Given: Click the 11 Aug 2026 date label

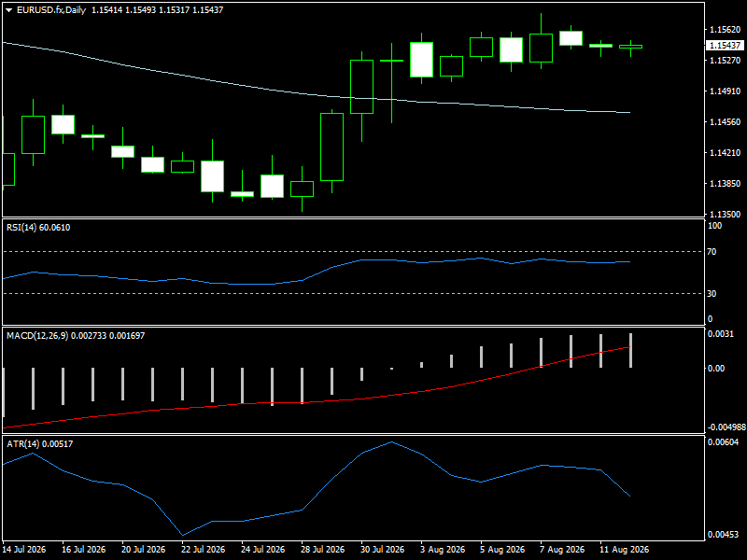Looking at the screenshot, I should [624, 550].
